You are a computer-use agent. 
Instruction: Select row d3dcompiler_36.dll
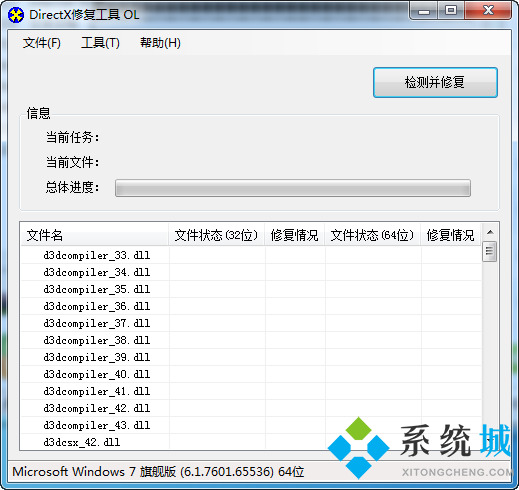(251, 306)
